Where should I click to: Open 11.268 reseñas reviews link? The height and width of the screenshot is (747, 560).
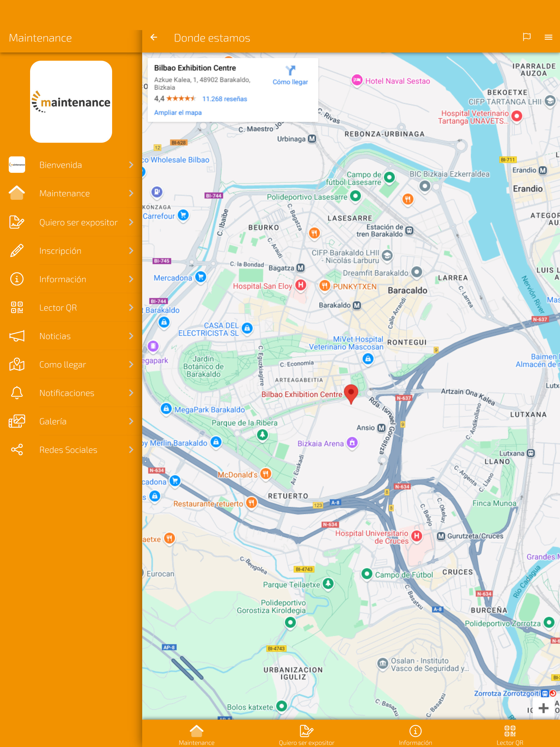224,99
